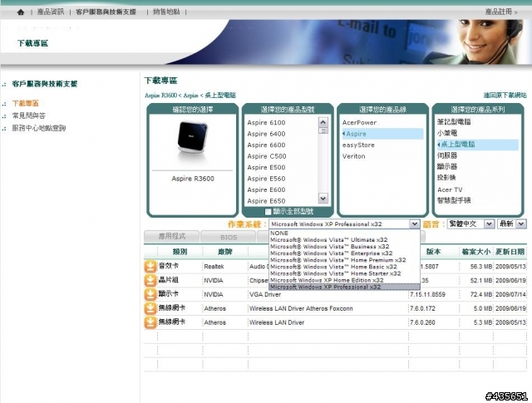Open the 作業系統 operating system dropdown arrow
Viewport: 532px width, 403px height.
click(414, 224)
